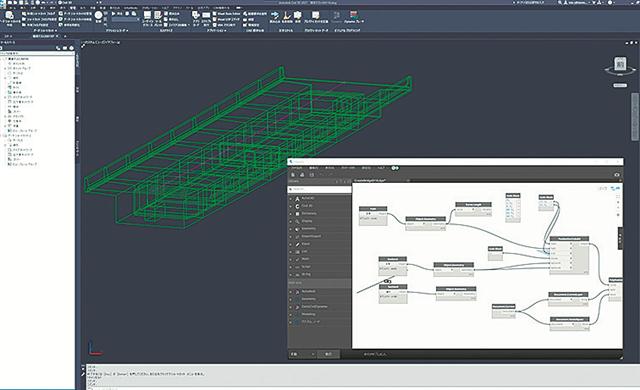
Task: Expand the Geometry category in Dynamo library
Action: point(291,229)
